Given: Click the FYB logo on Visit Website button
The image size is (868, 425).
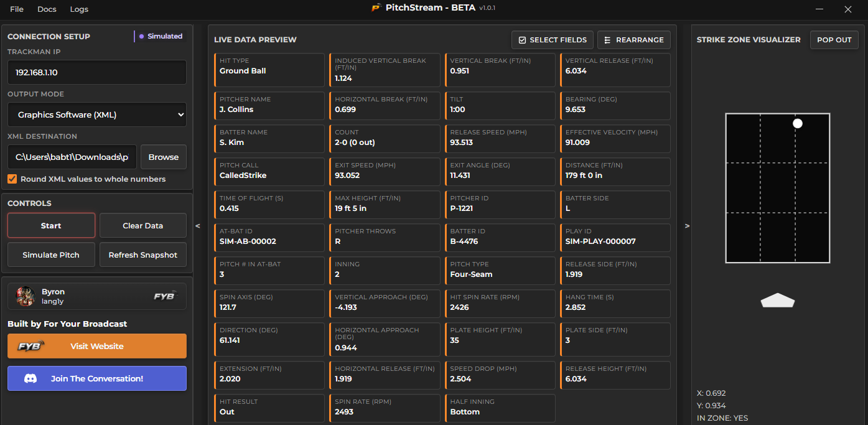Looking at the screenshot, I should click(x=30, y=346).
